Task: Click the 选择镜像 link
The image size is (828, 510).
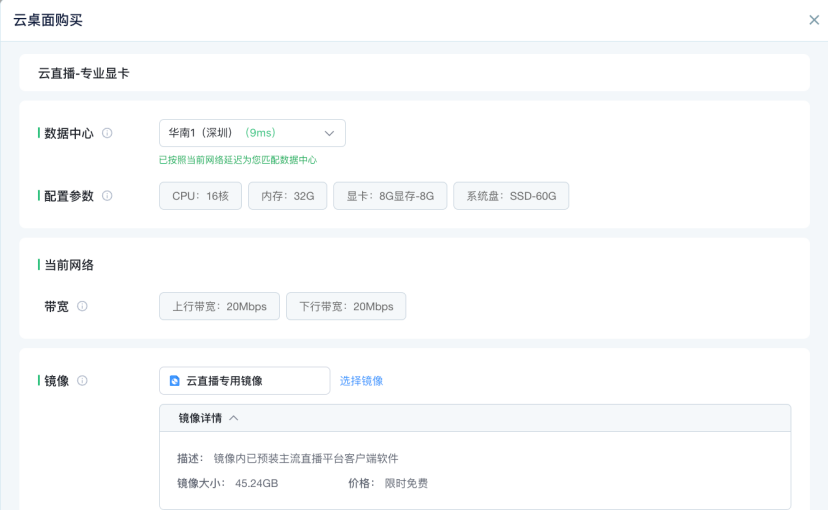Action: pyautogui.click(x=361, y=381)
